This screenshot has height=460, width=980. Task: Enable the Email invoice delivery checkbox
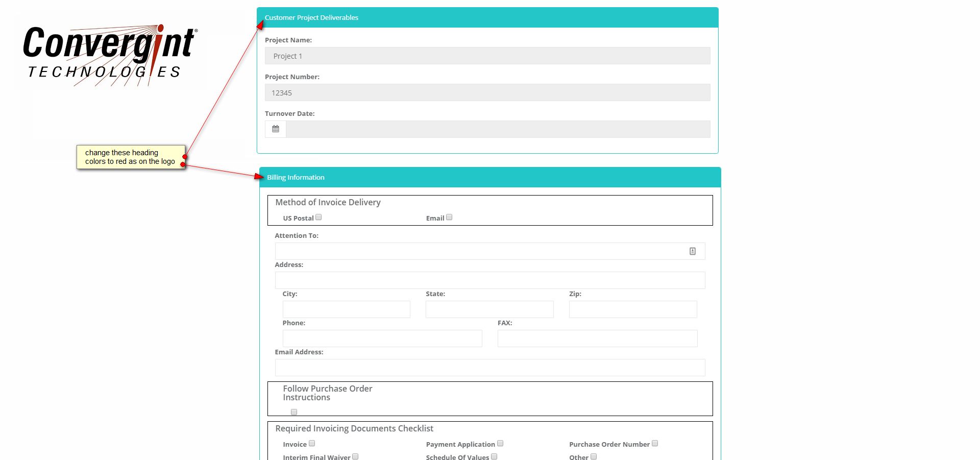pos(449,217)
